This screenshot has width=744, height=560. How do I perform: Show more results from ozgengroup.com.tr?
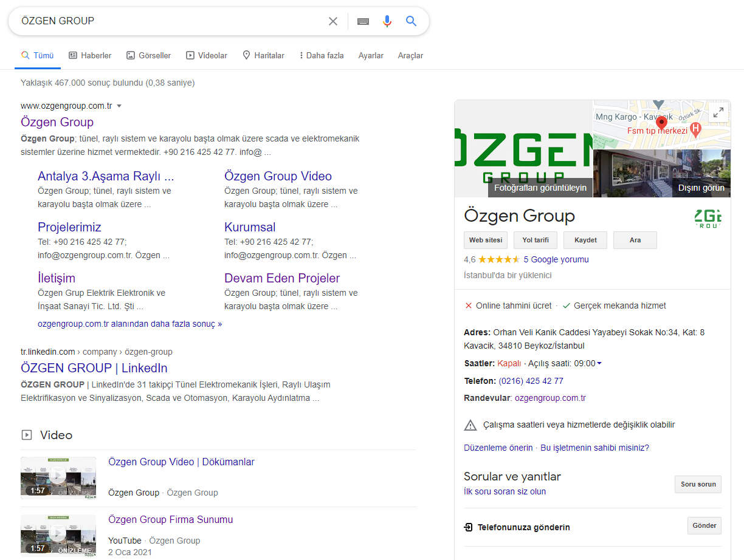[129, 324]
